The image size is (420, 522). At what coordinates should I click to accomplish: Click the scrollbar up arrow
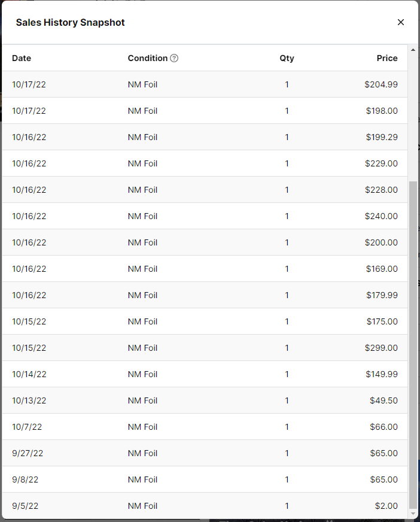click(x=413, y=49)
